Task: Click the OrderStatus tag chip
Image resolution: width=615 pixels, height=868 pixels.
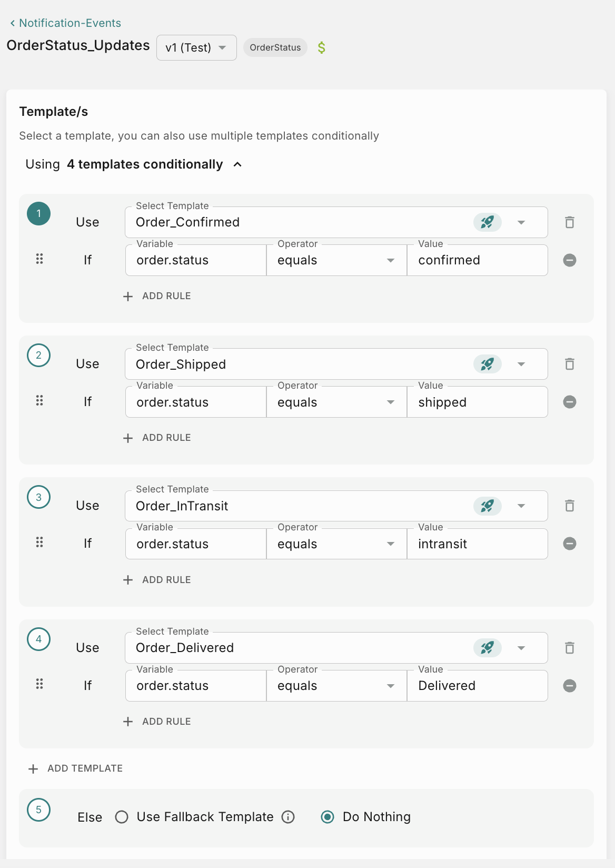Action: (x=275, y=47)
